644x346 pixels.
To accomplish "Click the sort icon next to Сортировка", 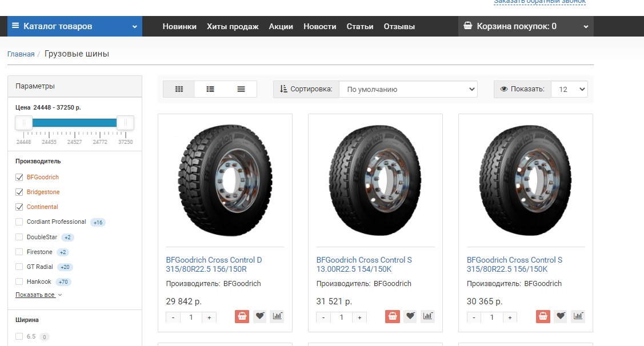I will pos(283,89).
